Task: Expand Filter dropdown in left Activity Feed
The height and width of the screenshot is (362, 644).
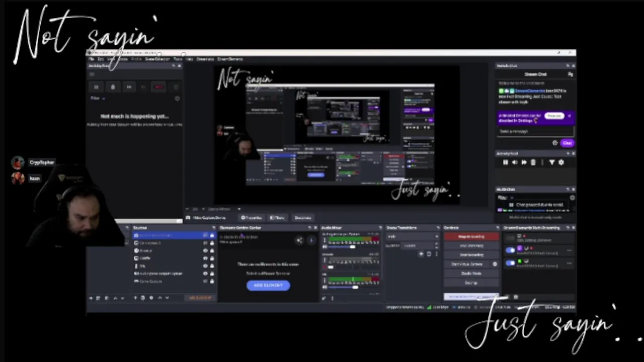Action: click(x=98, y=98)
